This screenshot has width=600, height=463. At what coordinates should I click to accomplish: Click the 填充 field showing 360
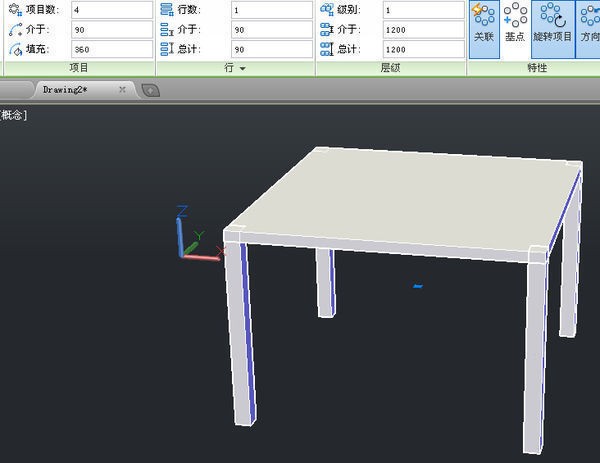point(110,48)
